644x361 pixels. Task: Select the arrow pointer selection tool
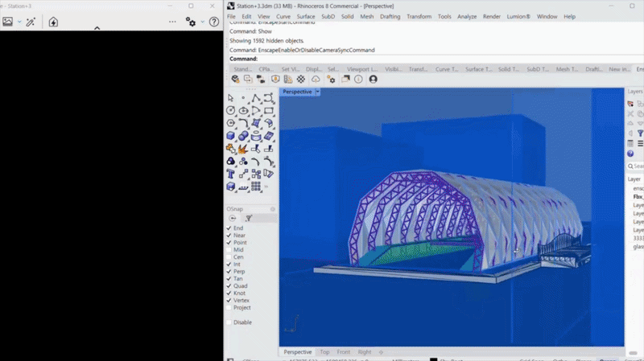click(230, 98)
